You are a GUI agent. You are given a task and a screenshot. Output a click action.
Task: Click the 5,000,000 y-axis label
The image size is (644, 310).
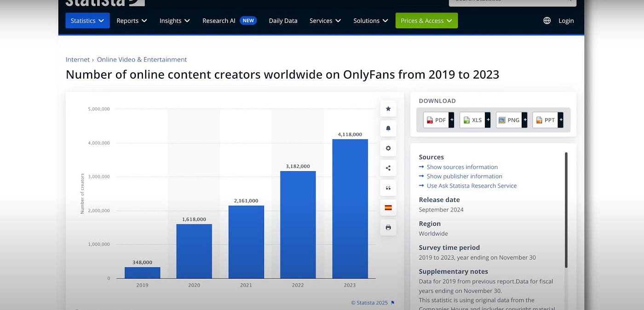[99, 109]
